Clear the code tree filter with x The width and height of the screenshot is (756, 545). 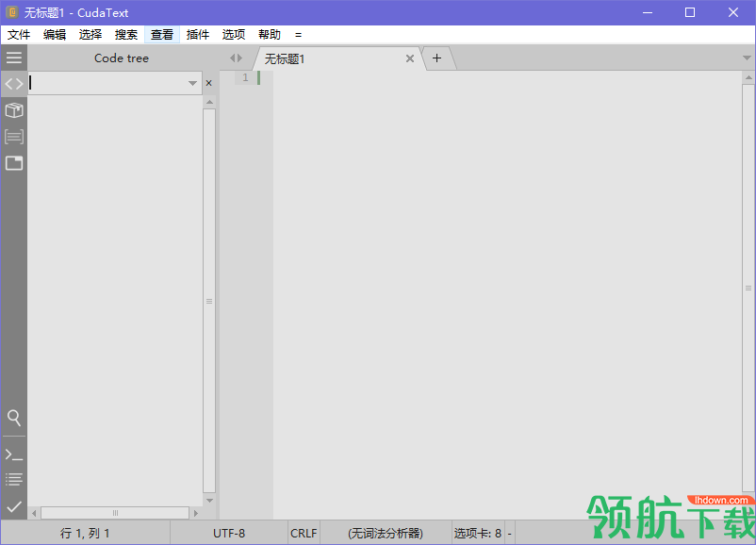pyautogui.click(x=208, y=83)
